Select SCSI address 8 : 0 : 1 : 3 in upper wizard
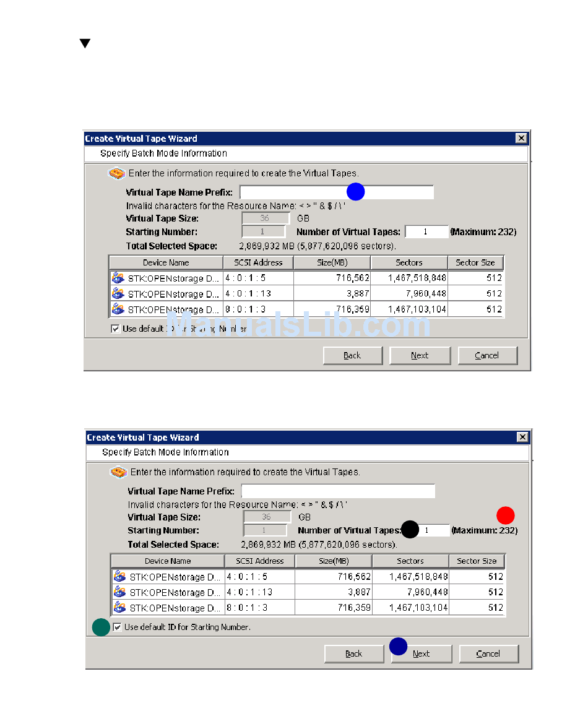Screen dimensions: 588x716 (245, 309)
